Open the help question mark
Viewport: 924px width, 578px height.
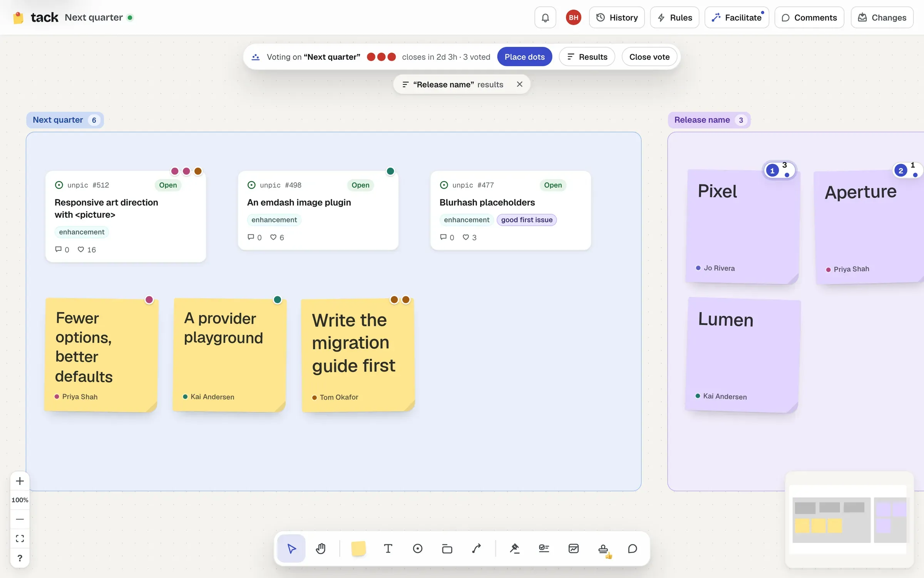[20, 558]
